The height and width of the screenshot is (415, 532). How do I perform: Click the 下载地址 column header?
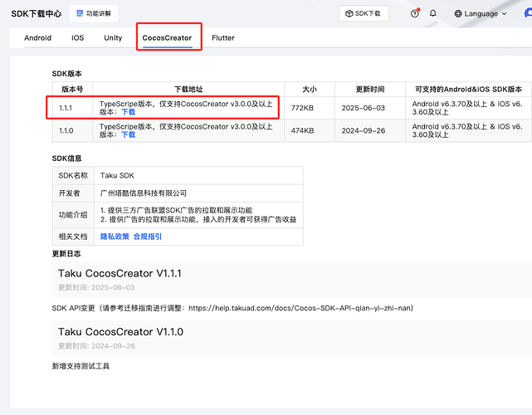point(188,90)
